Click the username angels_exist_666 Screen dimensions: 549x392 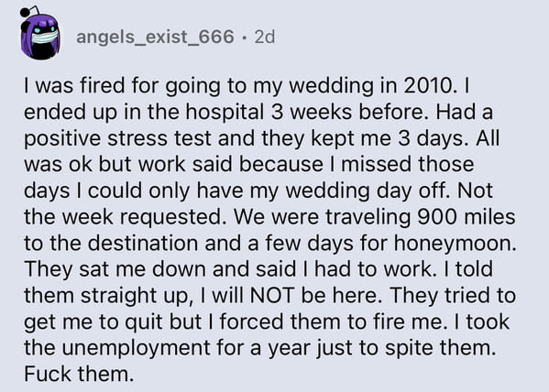155,37
